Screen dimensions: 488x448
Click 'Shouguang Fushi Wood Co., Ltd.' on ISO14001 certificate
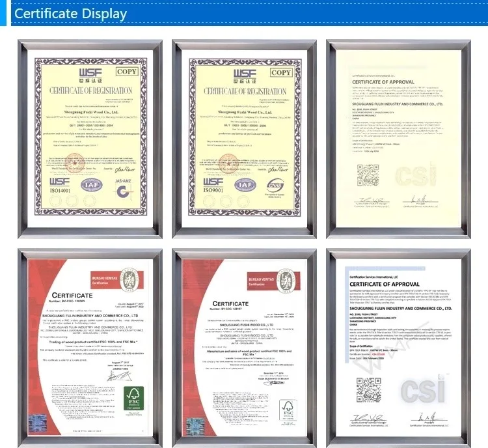point(91,112)
